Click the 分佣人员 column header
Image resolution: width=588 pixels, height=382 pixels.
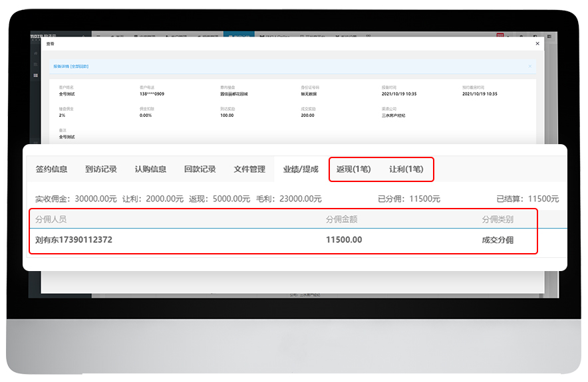[x=51, y=219]
